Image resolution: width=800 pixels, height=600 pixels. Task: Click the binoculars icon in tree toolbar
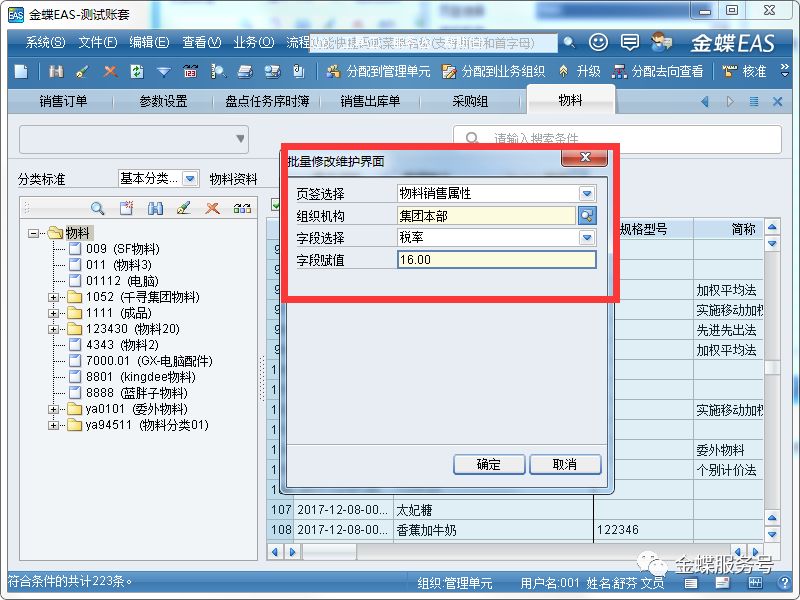tap(155, 208)
